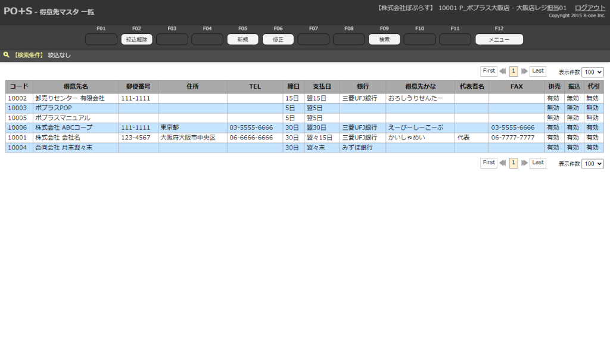Open the top 表示件数 dropdown
The width and height of the screenshot is (610, 364).
592,71
